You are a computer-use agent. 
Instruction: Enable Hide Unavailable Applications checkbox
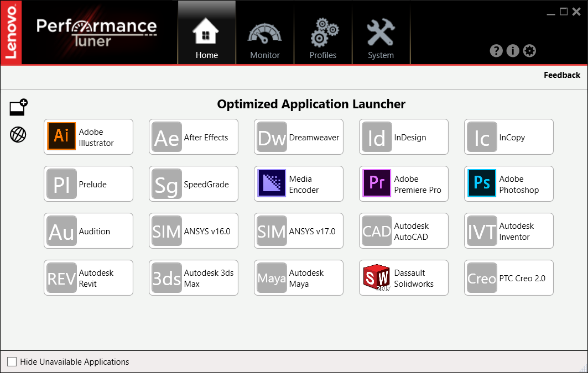click(12, 361)
